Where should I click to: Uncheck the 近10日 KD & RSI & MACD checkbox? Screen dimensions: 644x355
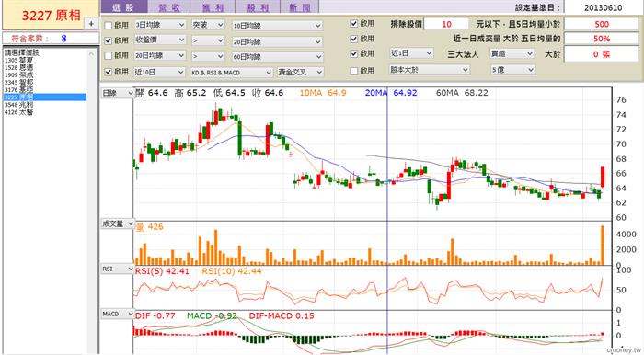109,72
